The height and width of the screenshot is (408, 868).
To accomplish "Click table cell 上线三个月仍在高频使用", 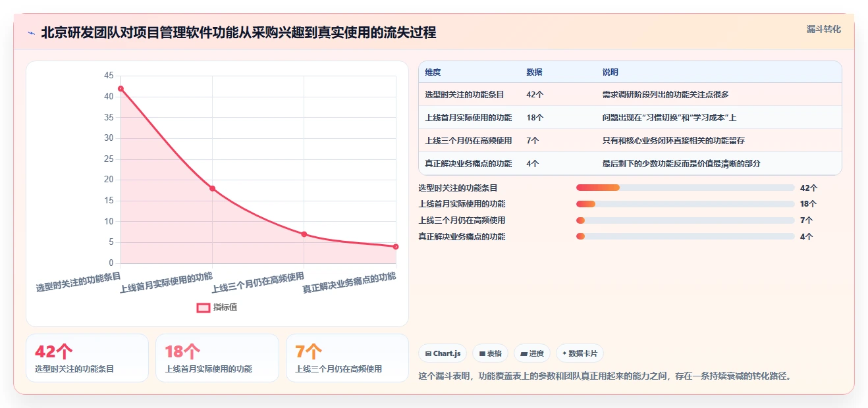I will click(468, 141).
